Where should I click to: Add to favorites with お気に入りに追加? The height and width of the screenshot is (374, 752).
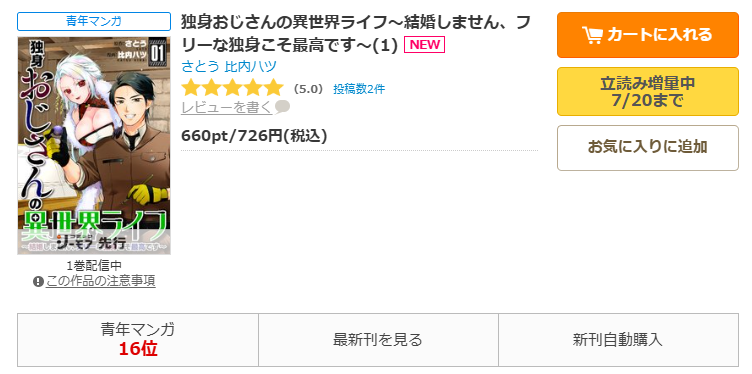pos(648,148)
